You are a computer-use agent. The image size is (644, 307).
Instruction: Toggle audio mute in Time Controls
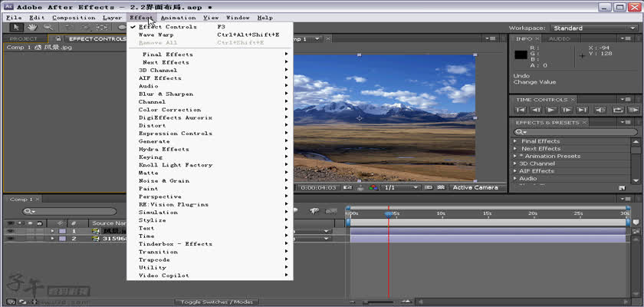(600, 110)
